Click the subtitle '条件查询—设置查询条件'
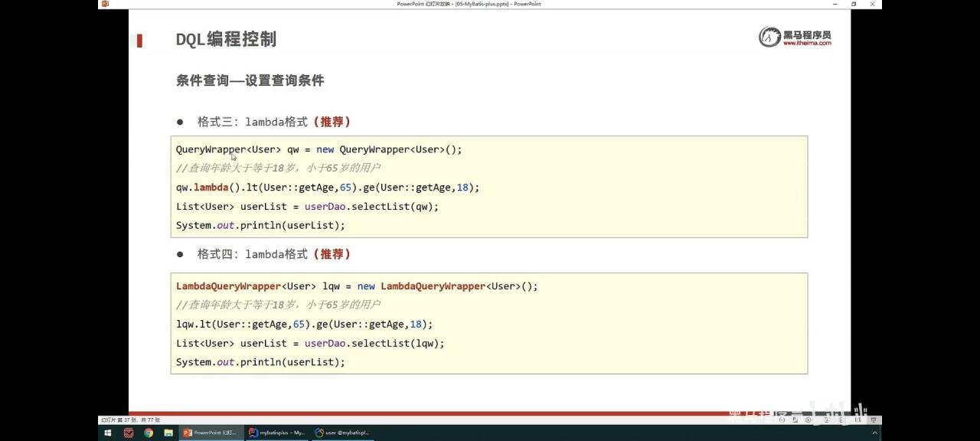This screenshot has height=441, width=980. [x=250, y=80]
